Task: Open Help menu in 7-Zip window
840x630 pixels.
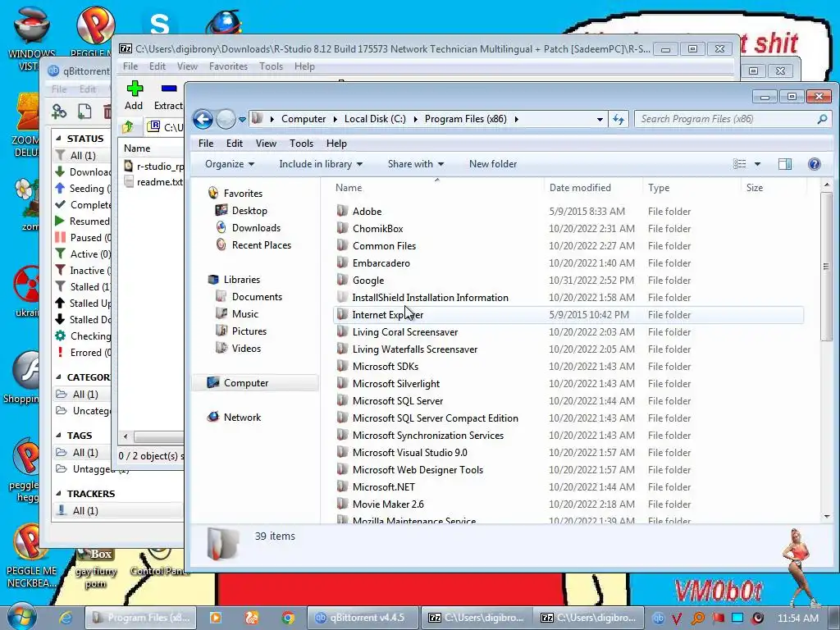Action: point(304,66)
